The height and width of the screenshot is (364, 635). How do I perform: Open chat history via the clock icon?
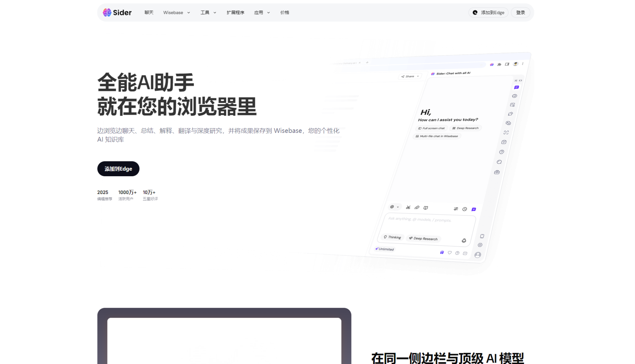tap(465, 209)
